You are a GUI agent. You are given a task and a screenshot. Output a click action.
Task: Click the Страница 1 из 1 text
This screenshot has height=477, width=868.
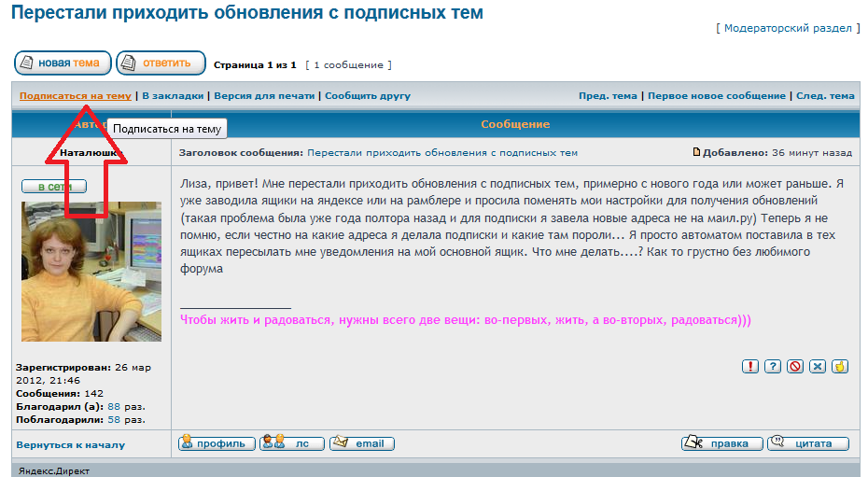[x=255, y=65]
